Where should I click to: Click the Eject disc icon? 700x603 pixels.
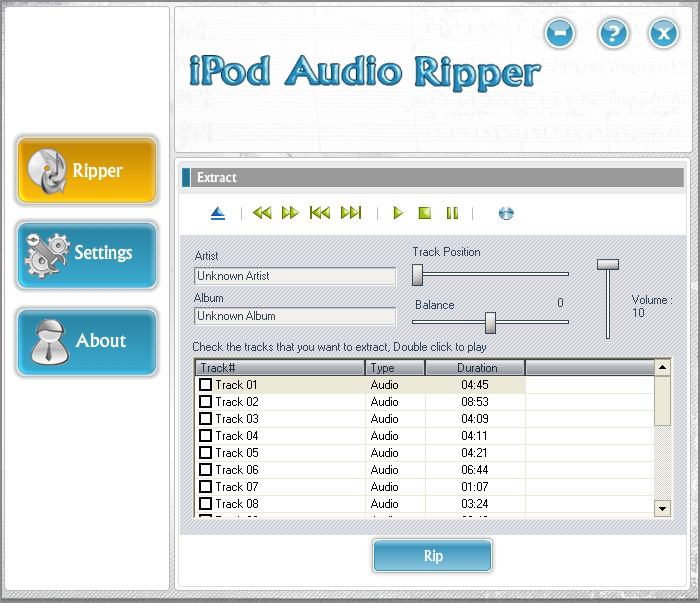tap(218, 213)
